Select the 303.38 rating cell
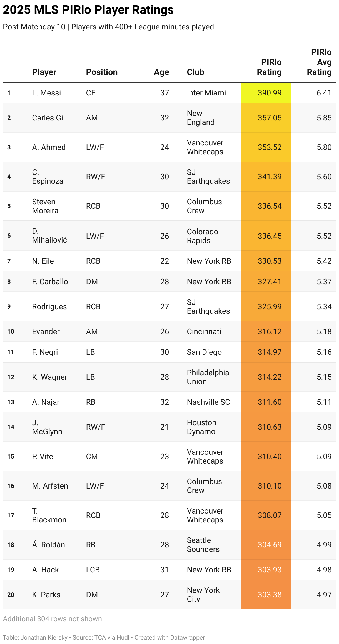Viewport: 339px width, 644px height. (266, 595)
